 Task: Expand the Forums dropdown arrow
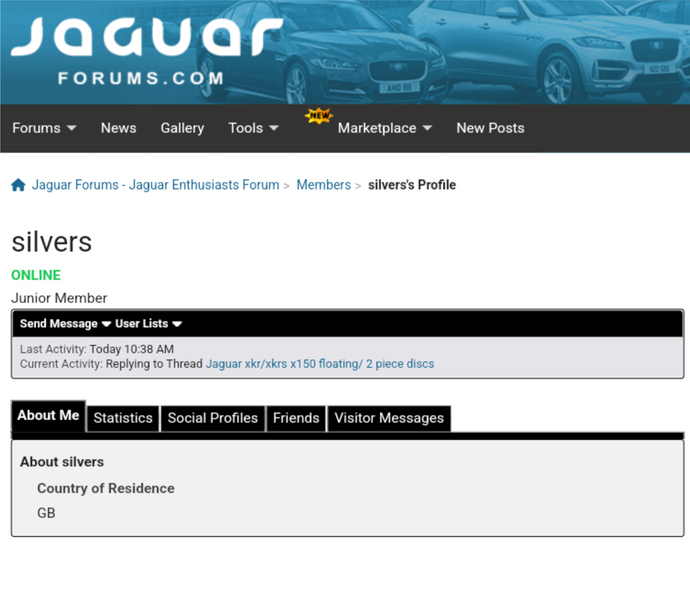point(72,128)
